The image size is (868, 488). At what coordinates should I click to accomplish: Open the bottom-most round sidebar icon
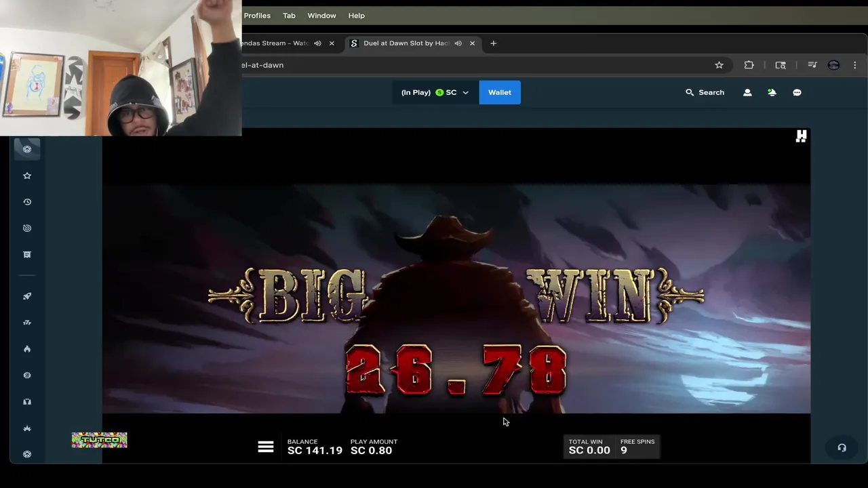click(x=27, y=454)
